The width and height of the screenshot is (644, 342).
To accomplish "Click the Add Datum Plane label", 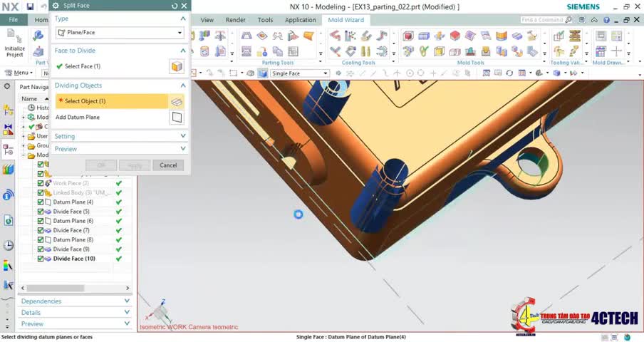I will pyautogui.click(x=78, y=118).
